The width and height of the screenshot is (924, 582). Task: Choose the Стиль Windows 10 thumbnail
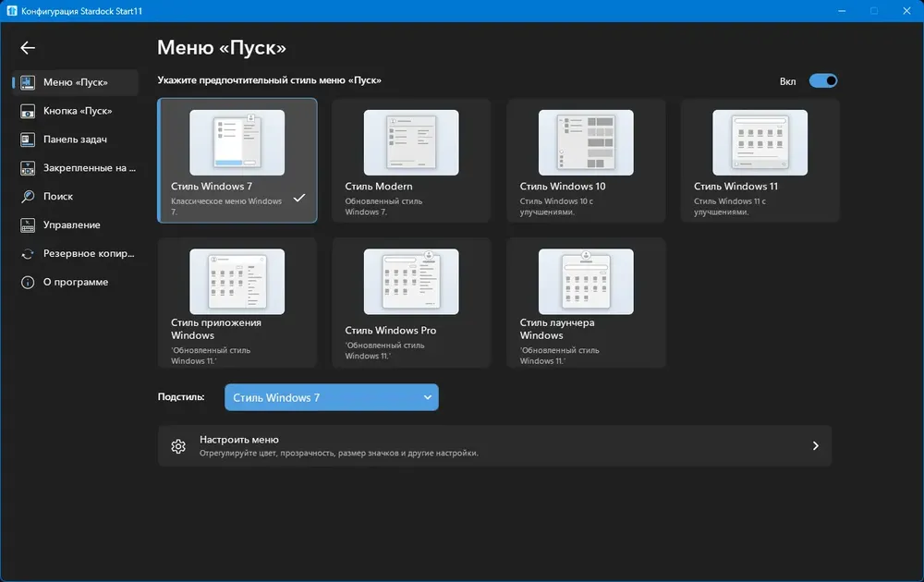coord(586,142)
